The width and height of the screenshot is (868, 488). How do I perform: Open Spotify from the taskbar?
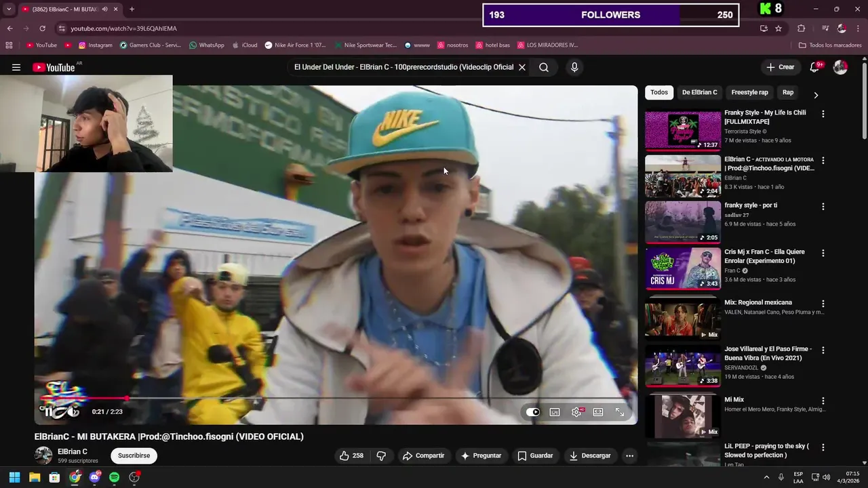(115, 477)
